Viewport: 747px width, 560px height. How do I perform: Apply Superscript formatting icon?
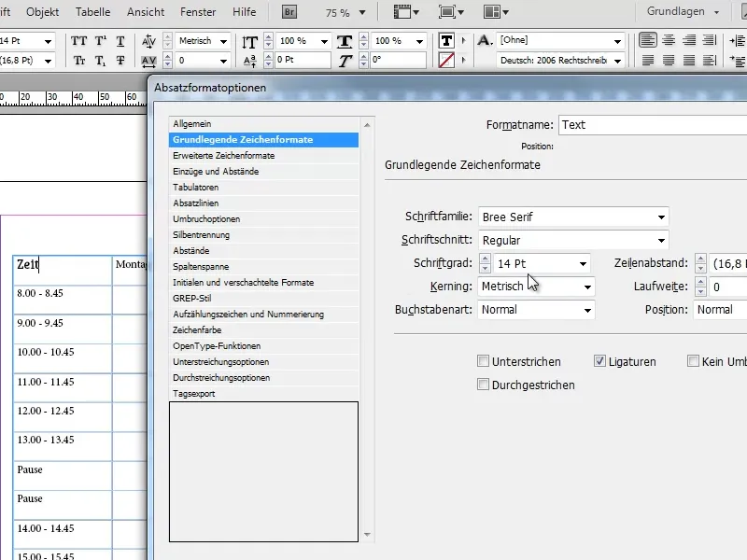coord(101,41)
